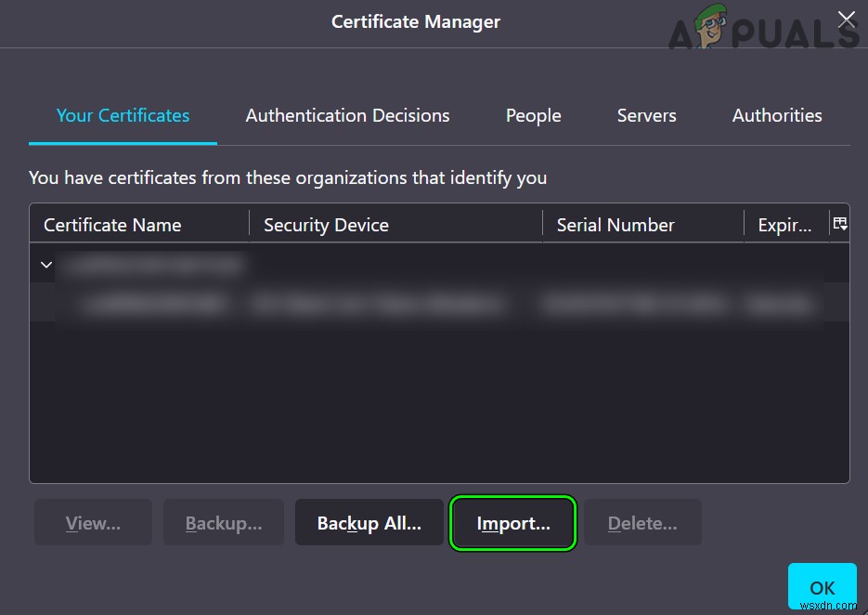Sort by the Certificate Name column
This screenshot has height=615, width=868.
(x=112, y=224)
